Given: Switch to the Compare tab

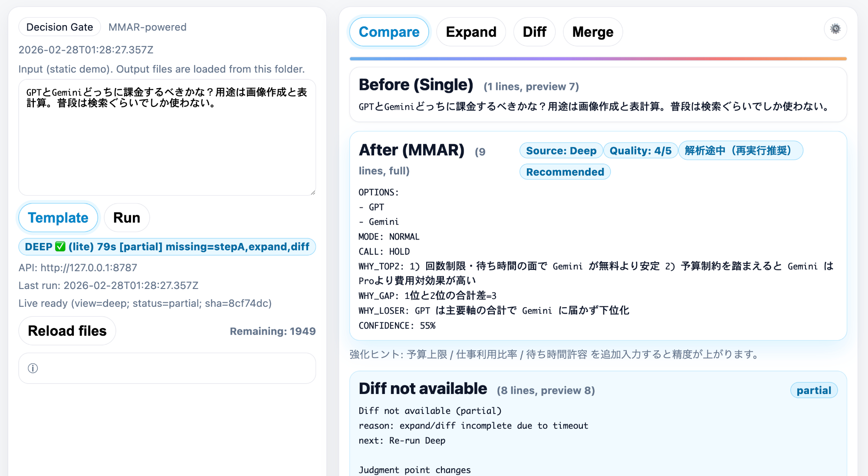Looking at the screenshot, I should coord(389,32).
